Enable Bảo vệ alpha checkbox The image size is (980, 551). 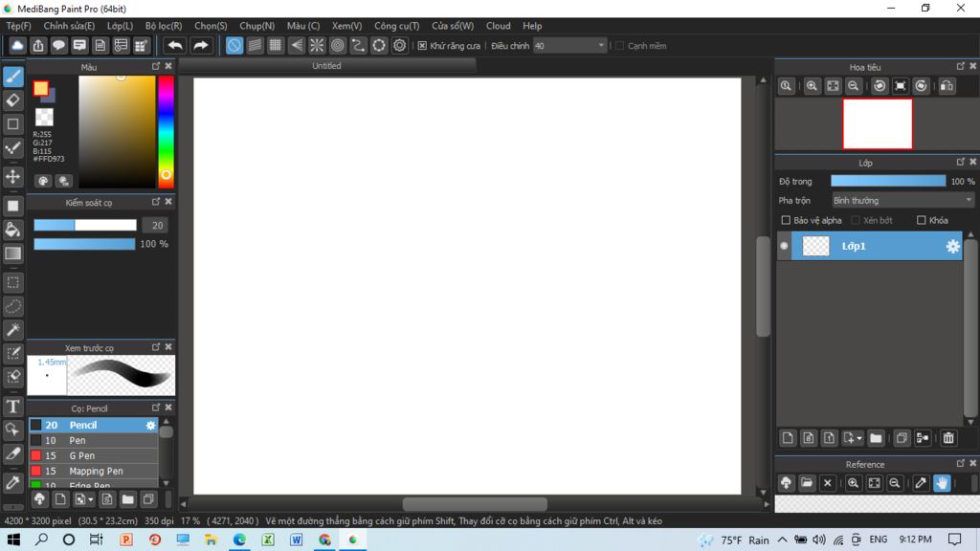(x=786, y=220)
